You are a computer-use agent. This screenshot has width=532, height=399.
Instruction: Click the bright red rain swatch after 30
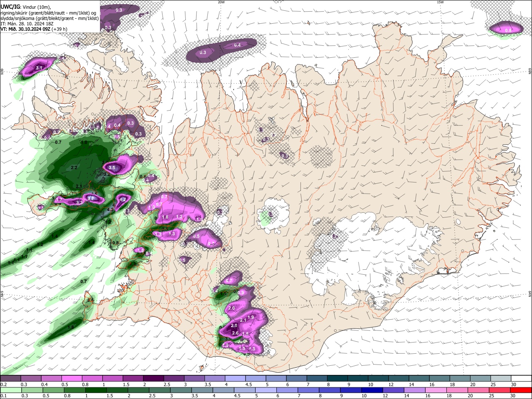520,390
